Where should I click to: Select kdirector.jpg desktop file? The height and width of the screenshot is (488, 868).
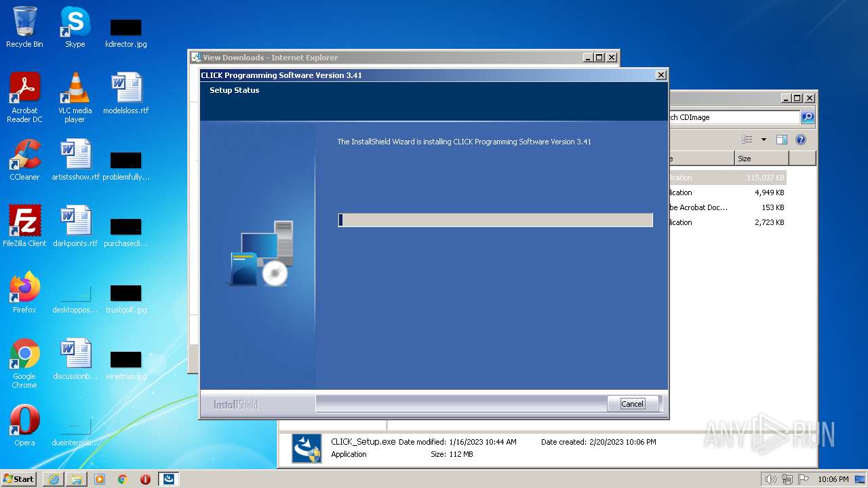tap(126, 33)
